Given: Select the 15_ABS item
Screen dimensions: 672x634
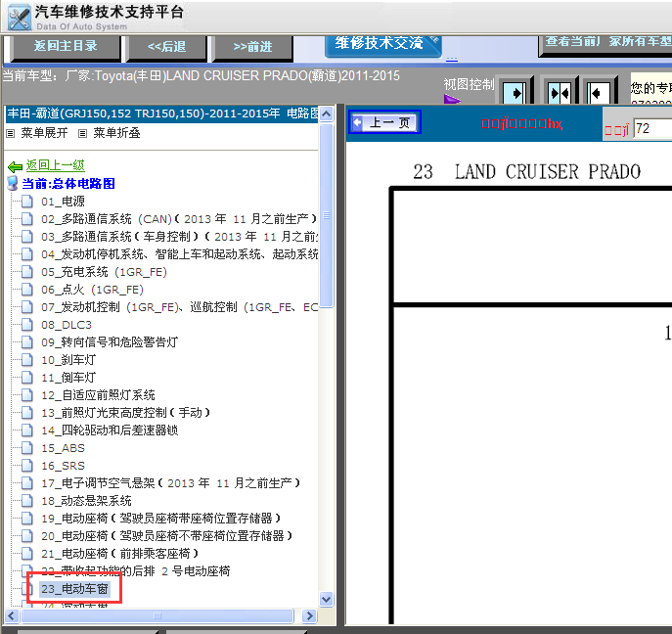Looking at the screenshot, I should click(63, 448).
